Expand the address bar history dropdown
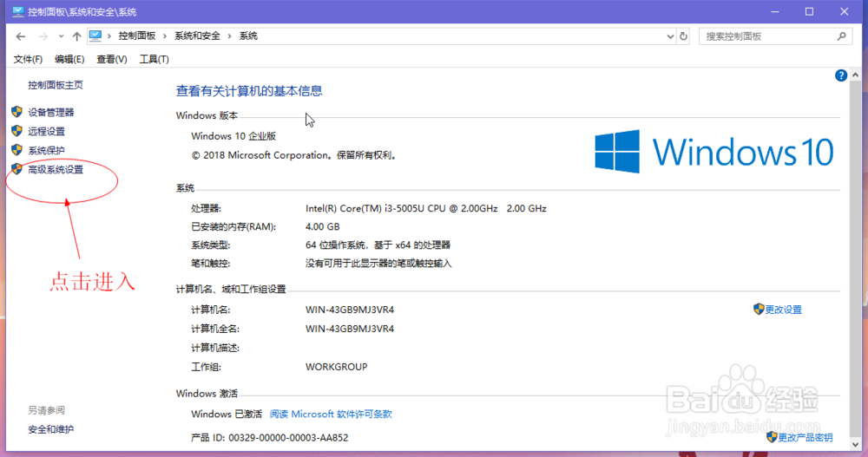868x457 pixels. (x=670, y=36)
